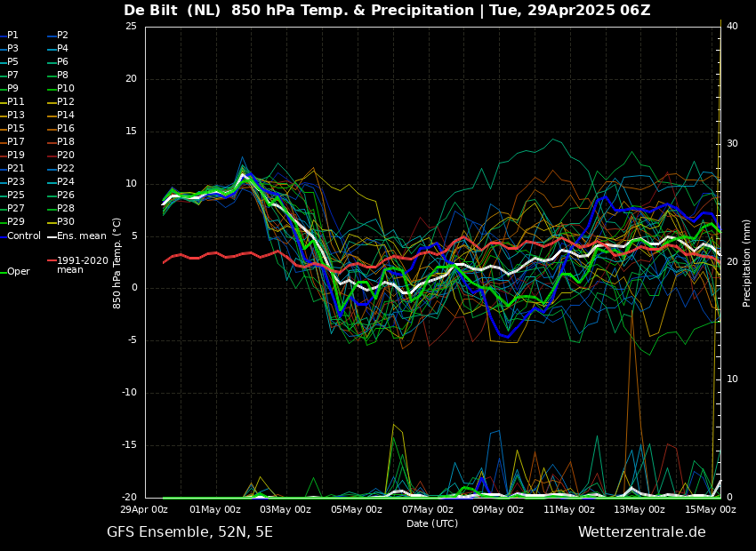
Task: Click the 'Date (UTC)' axis title
Action: click(x=432, y=523)
